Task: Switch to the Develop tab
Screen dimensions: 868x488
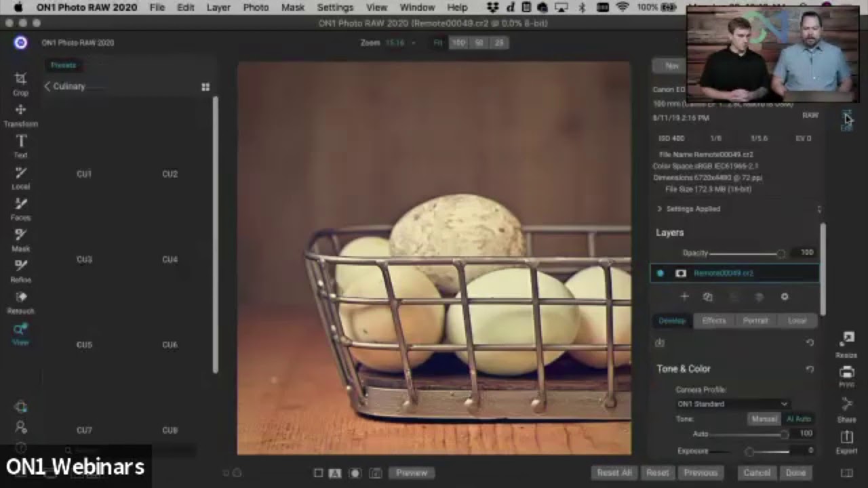Action: (x=672, y=321)
